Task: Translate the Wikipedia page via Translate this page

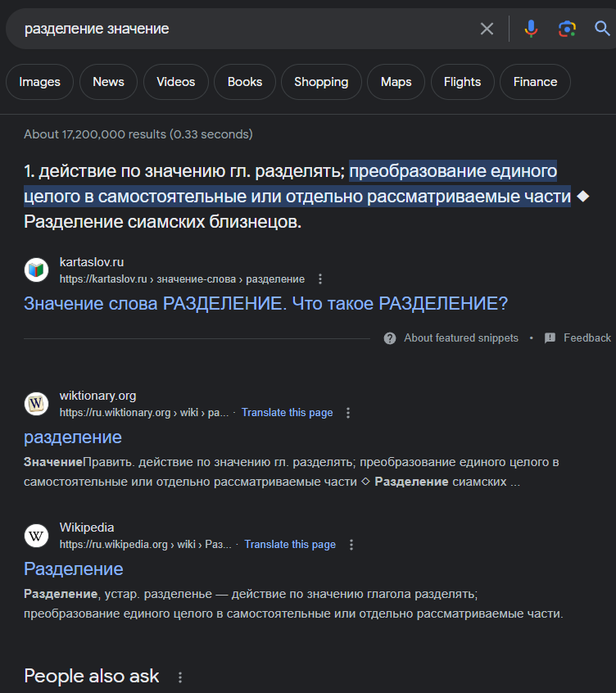Action: (x=290, y=545)
